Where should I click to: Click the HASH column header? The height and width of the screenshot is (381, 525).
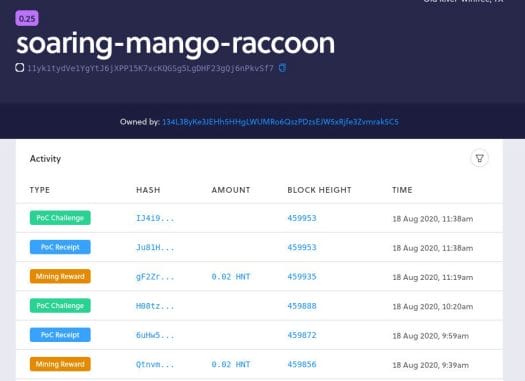pyautogui.click(x=148, y=190)
